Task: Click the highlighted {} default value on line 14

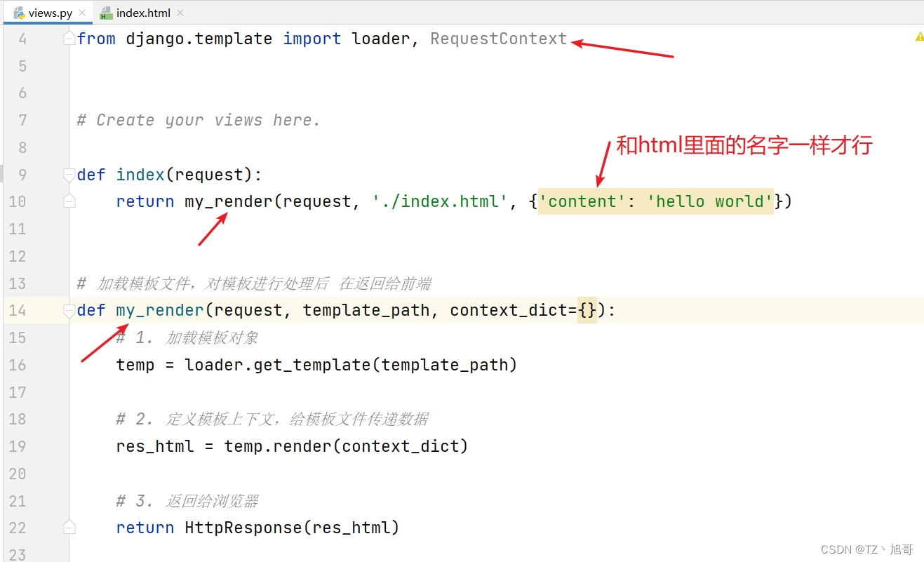Action: pos(588,311)
